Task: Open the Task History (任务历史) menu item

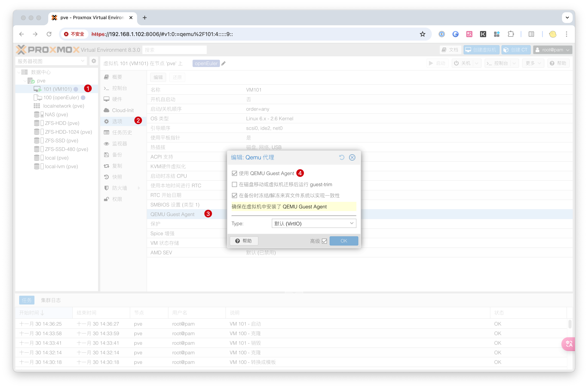Action: [x=123, y=132]
